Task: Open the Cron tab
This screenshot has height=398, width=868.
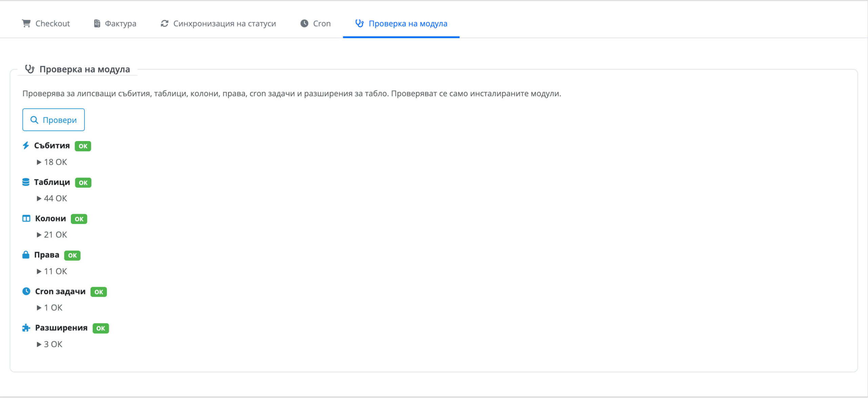Action: click(315, 23)
